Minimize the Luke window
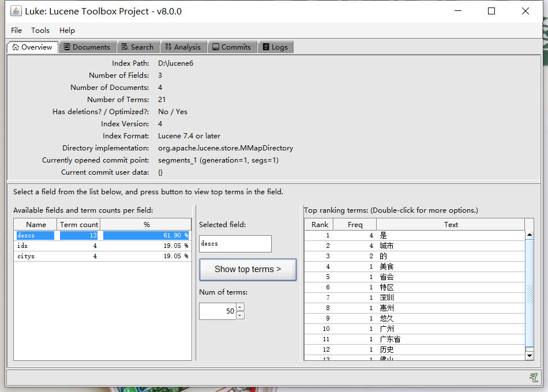The width and height of the screenshot is (548, 392). pyautogui.click(x=458, y=11)
